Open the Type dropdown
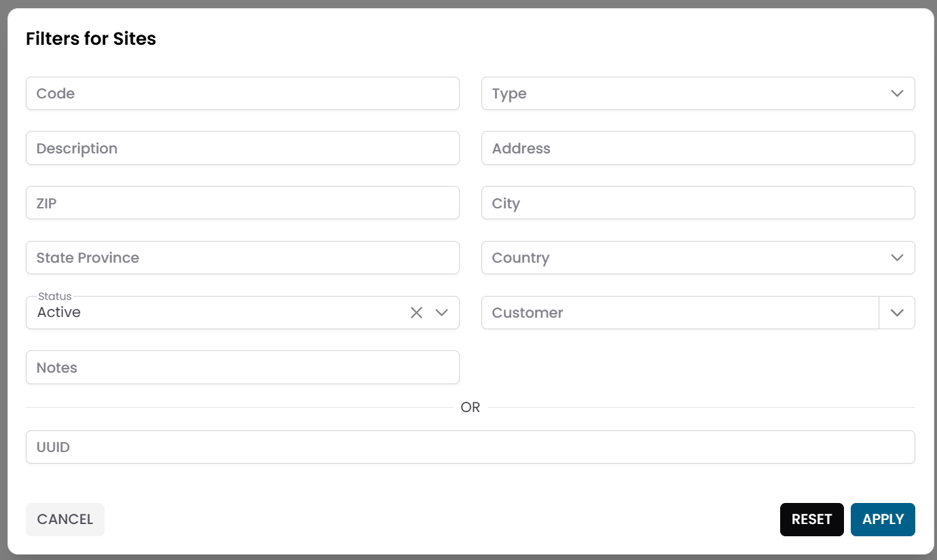937x560 pixels. pyautogui.click(x=897, y=93)
